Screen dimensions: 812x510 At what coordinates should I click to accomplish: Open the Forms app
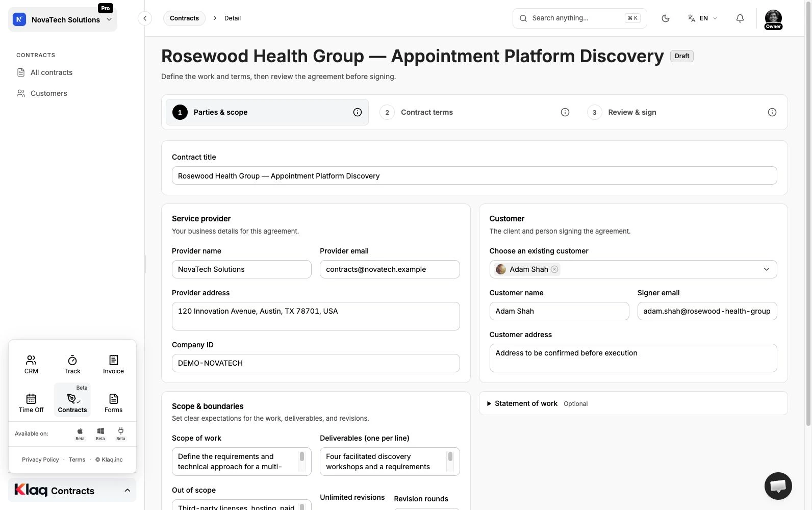coord(113,403)
